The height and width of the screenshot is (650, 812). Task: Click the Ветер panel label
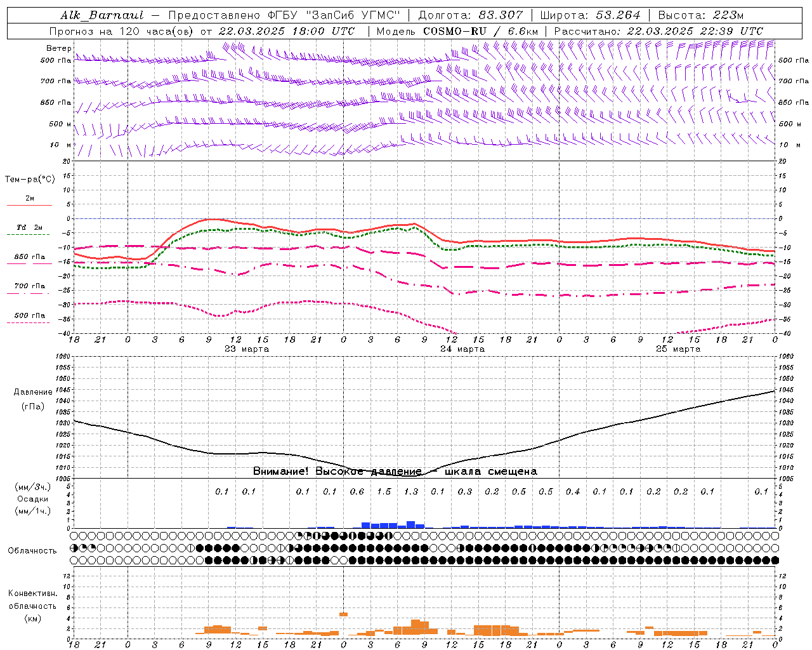(x=59, y=48)
